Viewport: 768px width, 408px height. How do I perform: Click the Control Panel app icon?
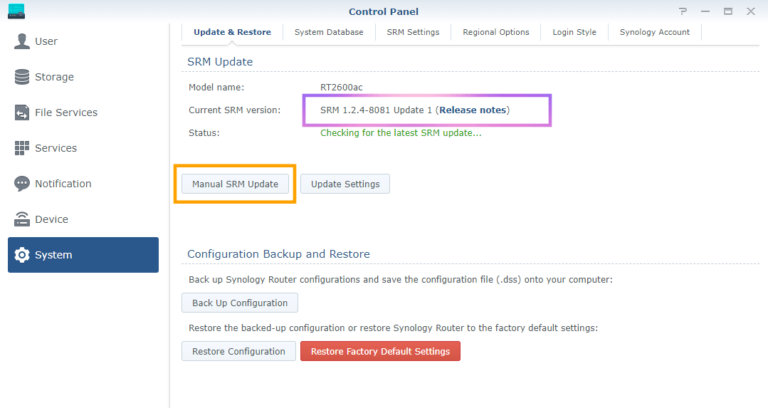point(16,11)
